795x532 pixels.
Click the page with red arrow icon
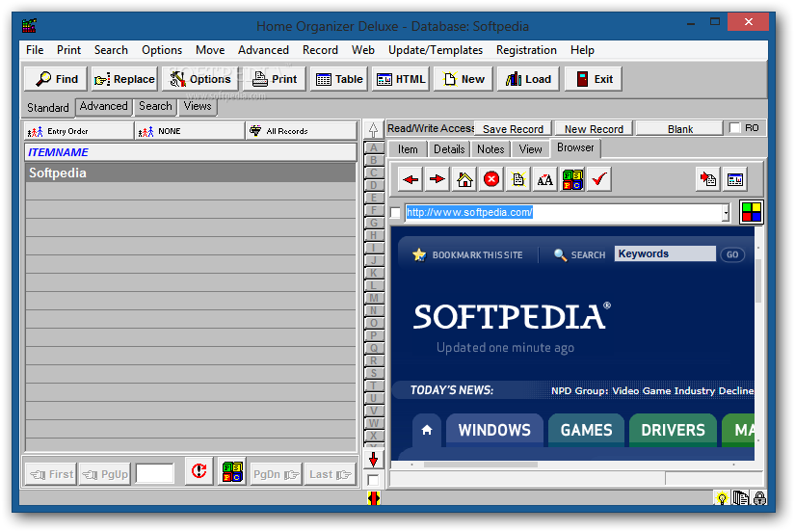(708, 179)
